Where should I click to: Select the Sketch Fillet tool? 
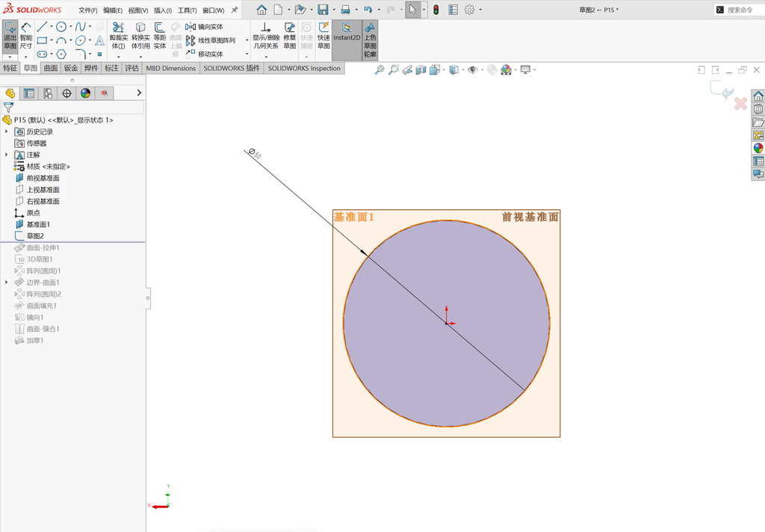tap(81, 55)
